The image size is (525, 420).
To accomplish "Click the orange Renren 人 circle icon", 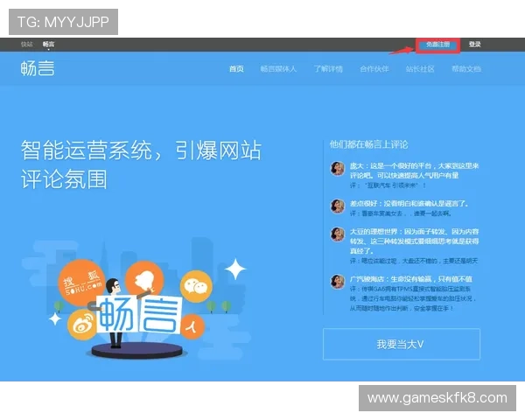I will point(192,326).
